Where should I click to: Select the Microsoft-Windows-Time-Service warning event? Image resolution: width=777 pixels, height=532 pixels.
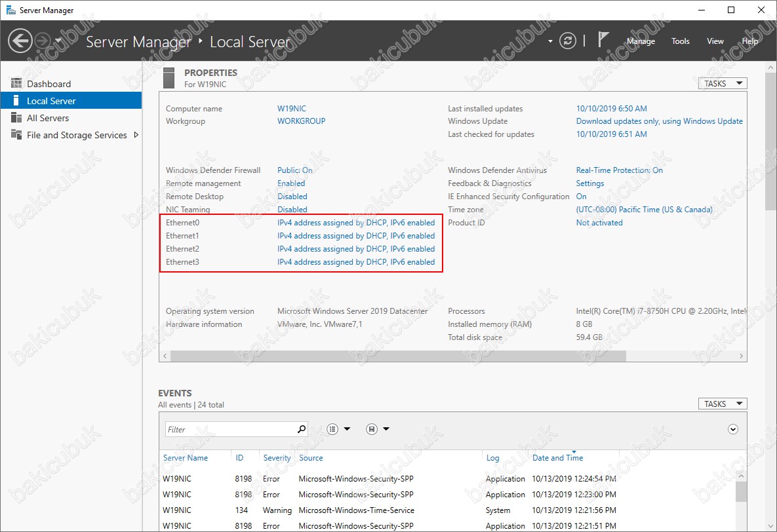click(446, 510)
